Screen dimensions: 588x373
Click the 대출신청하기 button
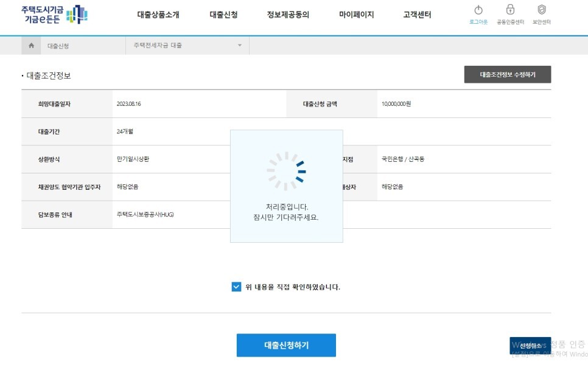click(286, 345)
